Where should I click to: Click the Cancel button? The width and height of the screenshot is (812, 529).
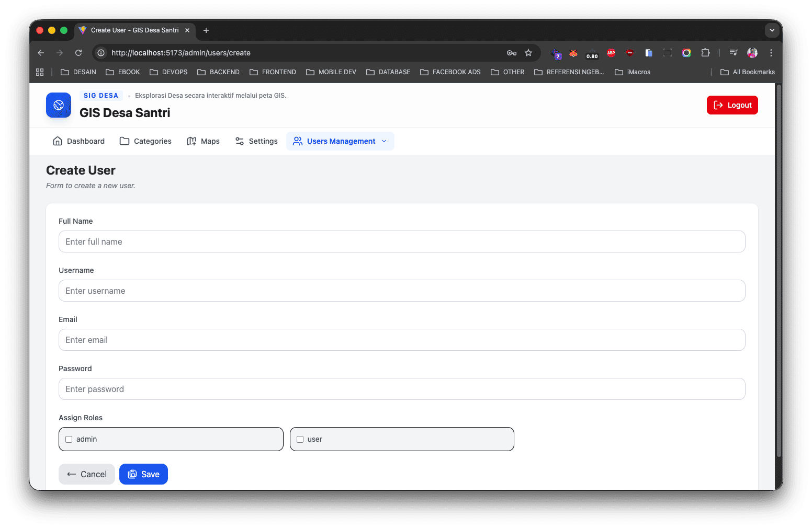coord(87,474)
